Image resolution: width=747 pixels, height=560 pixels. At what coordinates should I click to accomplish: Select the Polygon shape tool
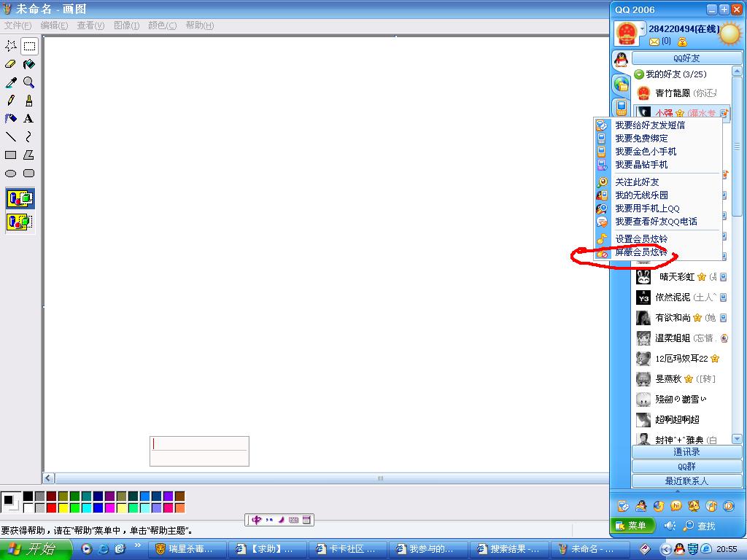29,155
